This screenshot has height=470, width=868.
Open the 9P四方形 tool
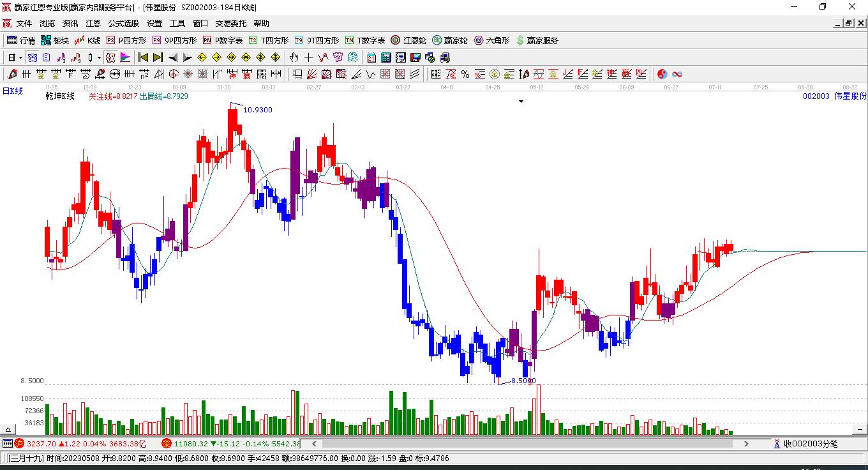tap(174, 40)
